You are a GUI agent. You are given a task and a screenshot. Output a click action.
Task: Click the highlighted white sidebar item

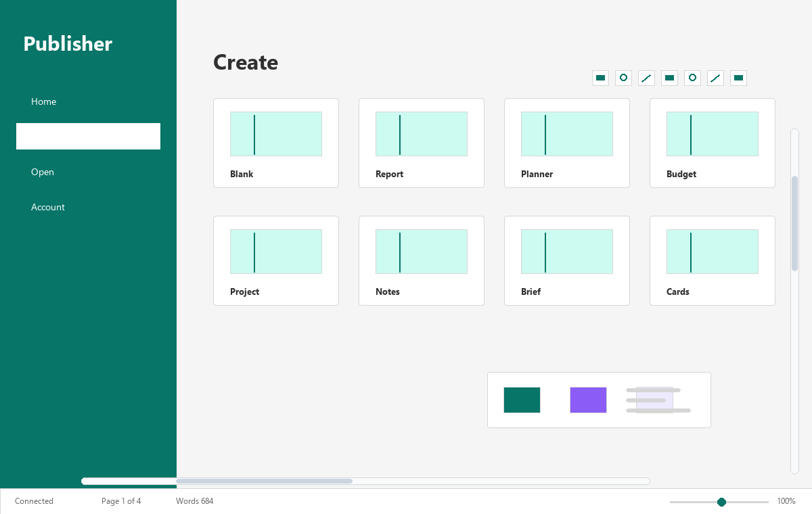pyautogui.click(x=88, y=136)
